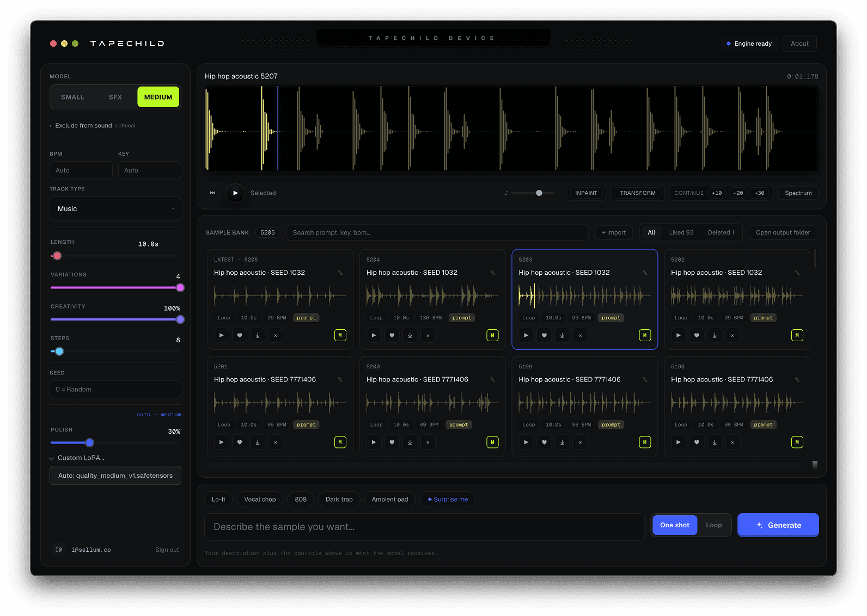Download sample 5204

(410, 335)
